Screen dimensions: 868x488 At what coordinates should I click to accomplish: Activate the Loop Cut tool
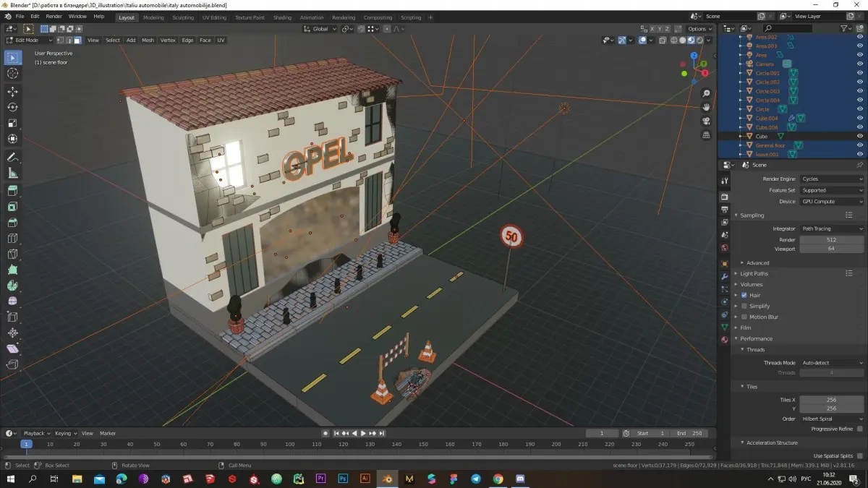tap(12, 238)
